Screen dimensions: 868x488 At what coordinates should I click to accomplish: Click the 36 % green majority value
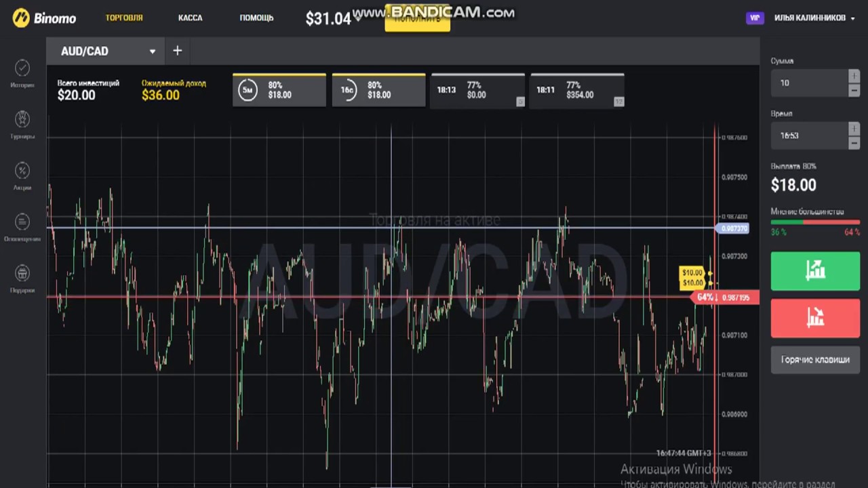point(778,232)
